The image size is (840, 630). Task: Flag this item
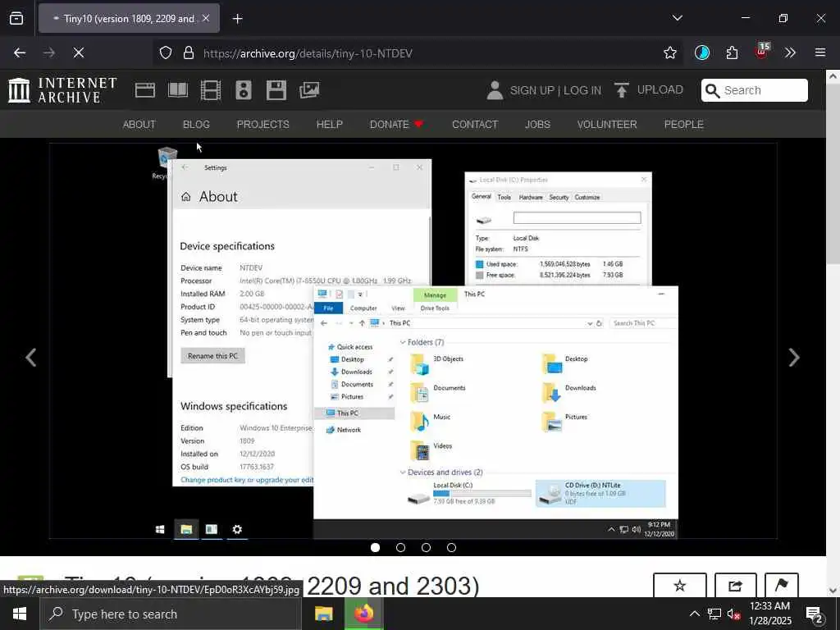coord(781,585)
